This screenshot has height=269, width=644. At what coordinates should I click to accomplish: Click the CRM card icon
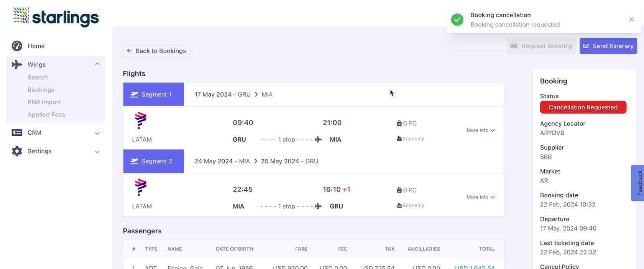[x=17, y=133]
